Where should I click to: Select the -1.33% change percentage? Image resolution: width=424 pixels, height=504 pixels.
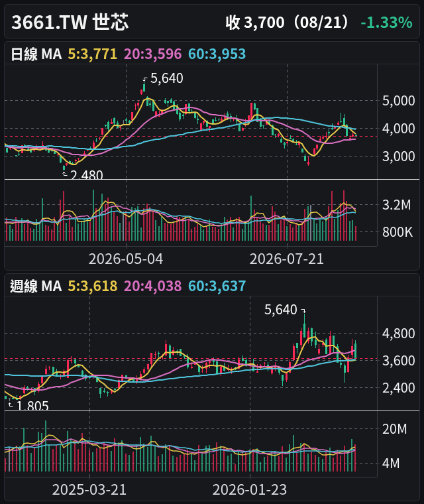coord(386,23)
